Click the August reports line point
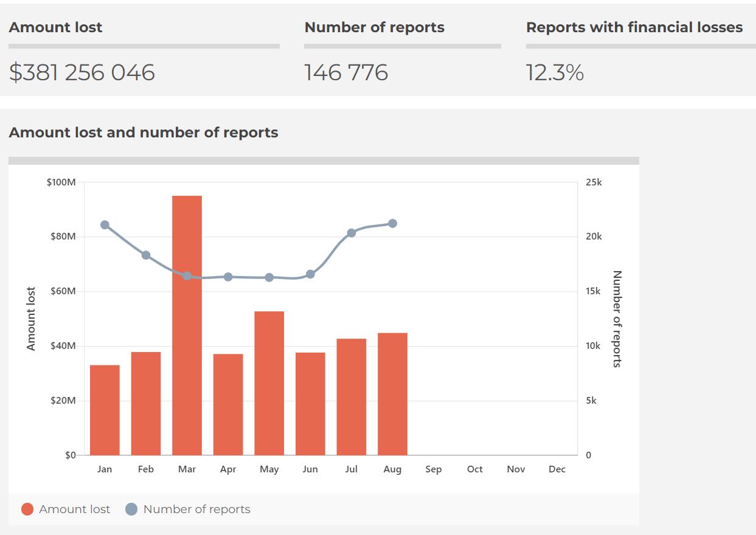Image resolution: width=756 pixels, height=535 pixels. [x=392, y=224]
